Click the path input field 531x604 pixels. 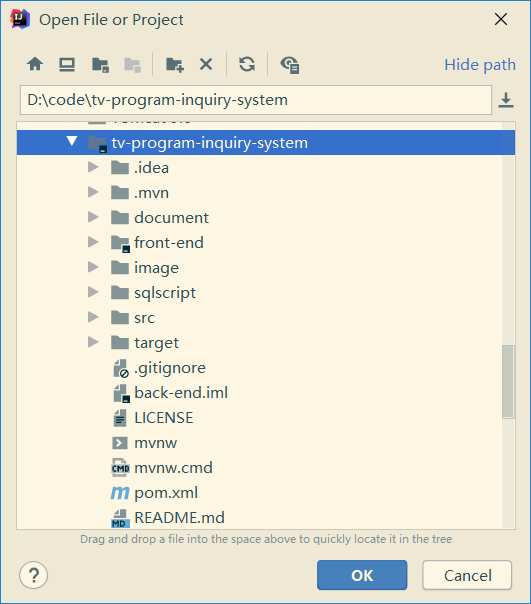[256, 100]
